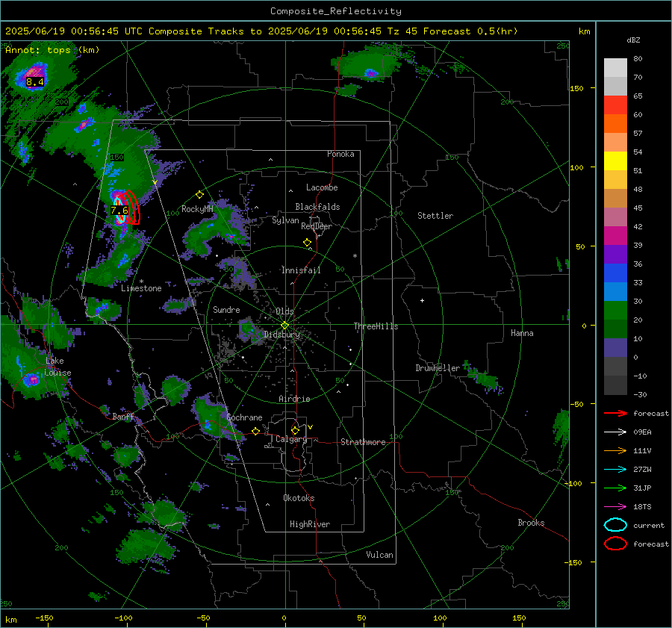Select the storm top annotation 7.6
Screen dimensions: 672x628
119,210
